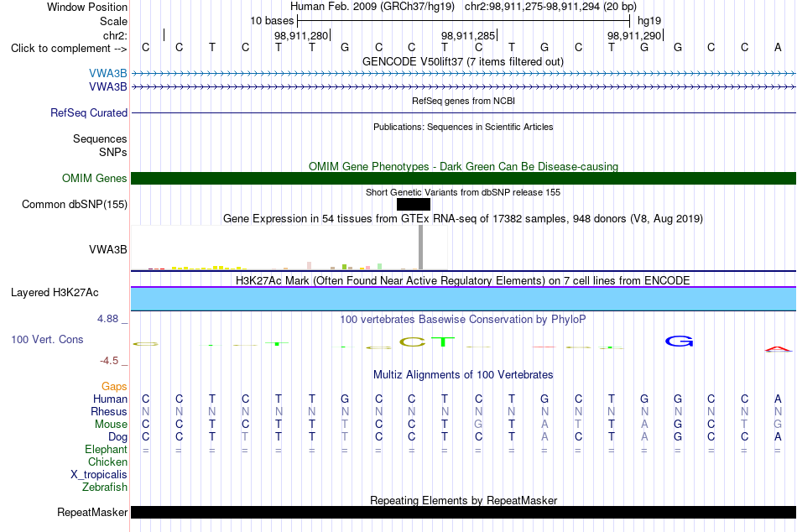The height and width of the screenshot is (532, 797).
Task: Click the 4.88 PhyloP upper value
Action: pos(107,319)
